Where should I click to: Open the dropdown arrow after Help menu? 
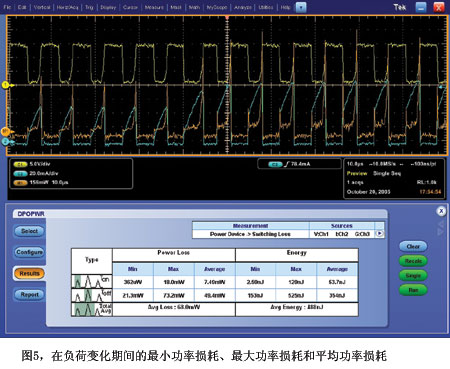pyautogui.click(x=301, y=7)
